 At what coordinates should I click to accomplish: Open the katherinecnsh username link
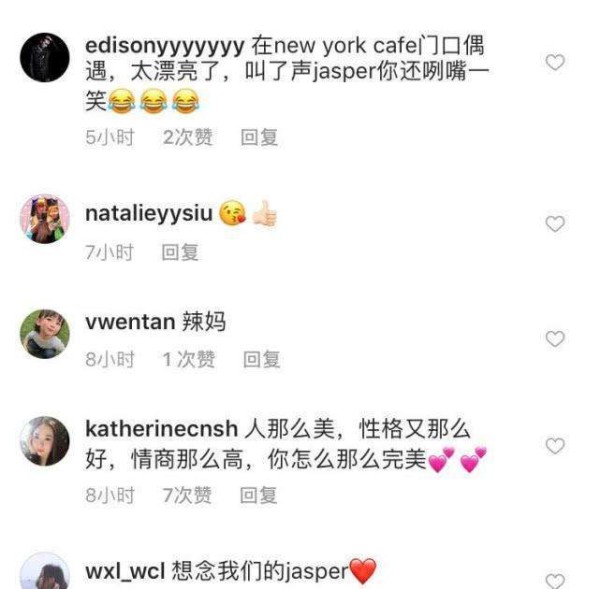tap(161, 429)
